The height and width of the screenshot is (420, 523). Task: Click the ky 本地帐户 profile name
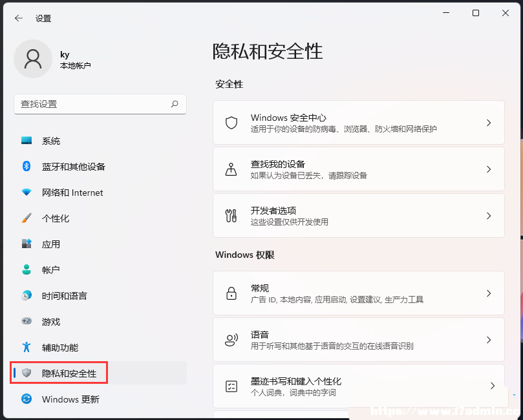click(x=76, y=59)
